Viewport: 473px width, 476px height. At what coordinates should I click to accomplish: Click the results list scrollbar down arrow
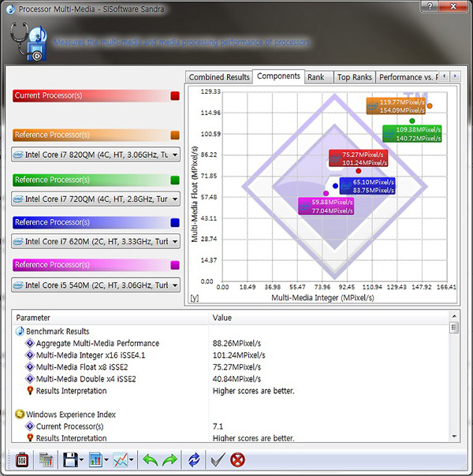tap(454, 437)
